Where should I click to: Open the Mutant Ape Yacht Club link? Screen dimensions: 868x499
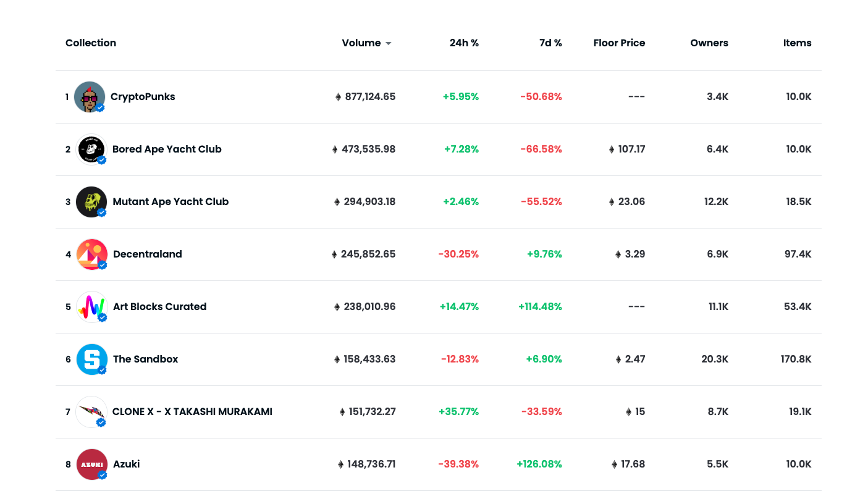tap(171, 202)
